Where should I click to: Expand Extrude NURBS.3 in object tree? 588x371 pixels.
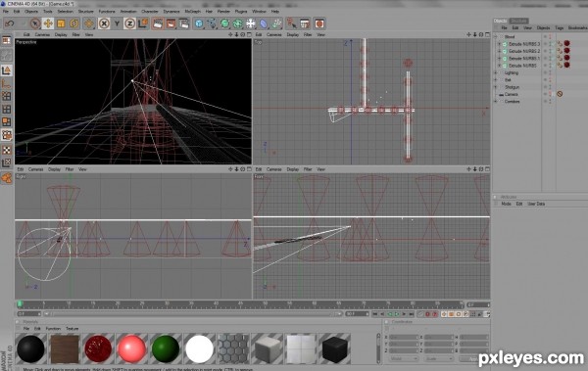pyautogui.click(x=500, y=44)
